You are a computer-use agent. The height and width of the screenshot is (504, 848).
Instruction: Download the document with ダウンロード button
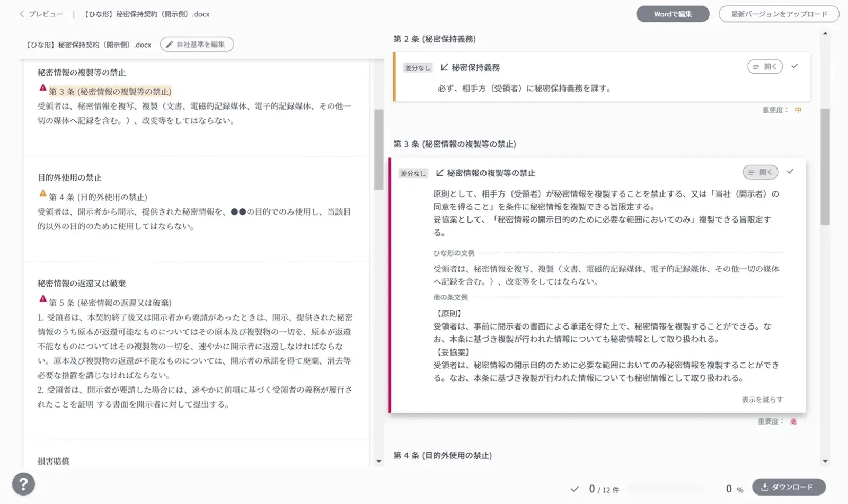click(788, 487)
